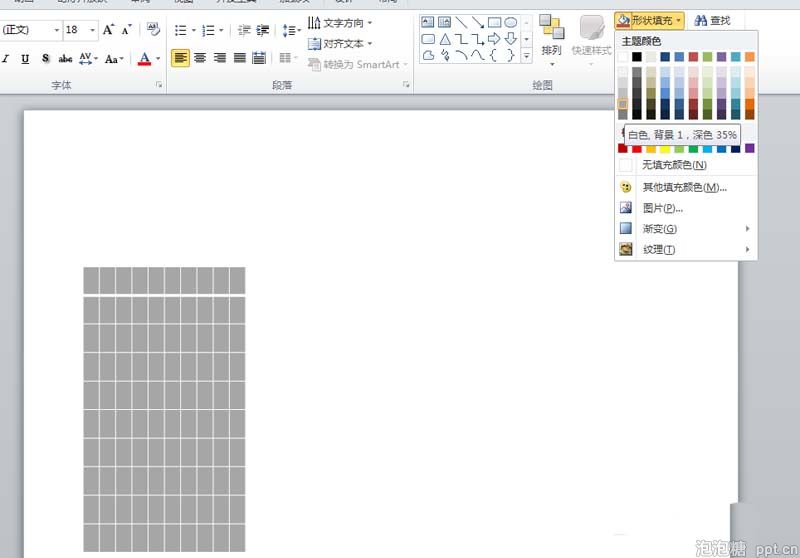The height and width of the screenshot is (558, 800).
Task: Select the oval shape
Action: click(511, 22)
